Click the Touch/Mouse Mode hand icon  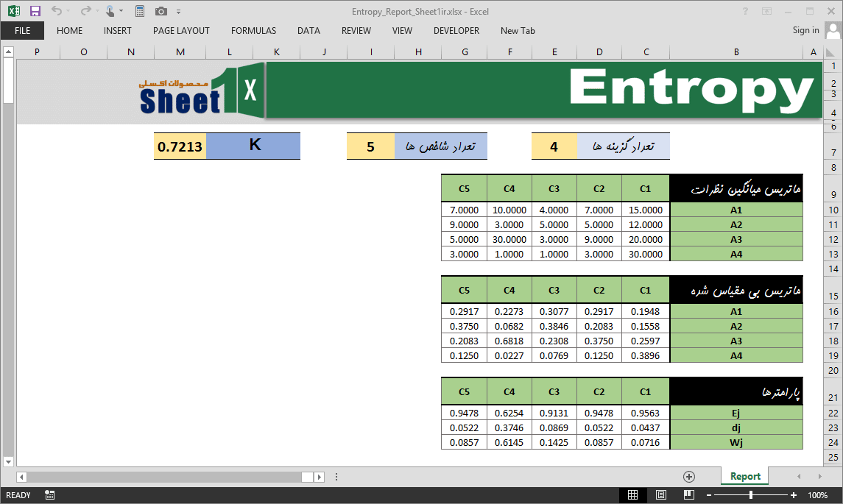(110, 11)
